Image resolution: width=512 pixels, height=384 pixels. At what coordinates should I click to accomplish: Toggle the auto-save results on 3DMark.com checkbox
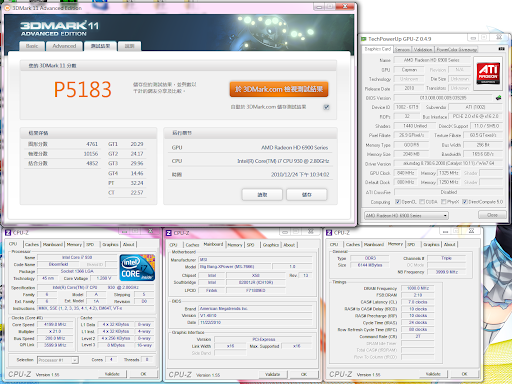326,107
